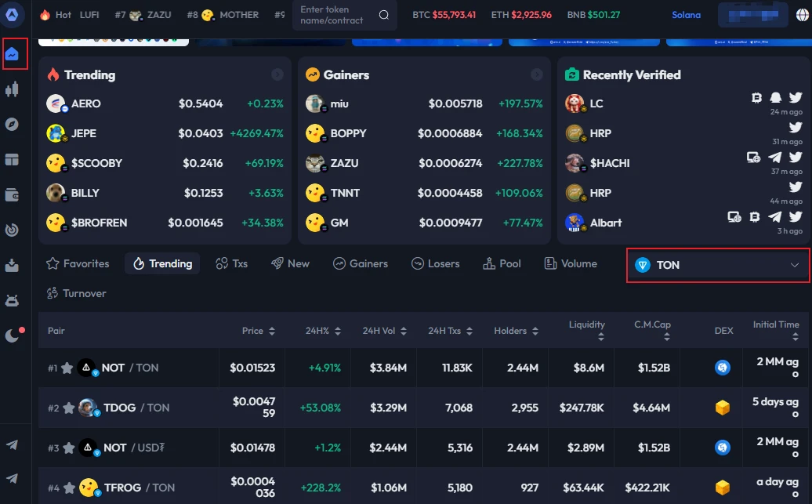Open the TNNT gainer row
The width and height of the screenshot is (812, 504).
pos(424,193)
